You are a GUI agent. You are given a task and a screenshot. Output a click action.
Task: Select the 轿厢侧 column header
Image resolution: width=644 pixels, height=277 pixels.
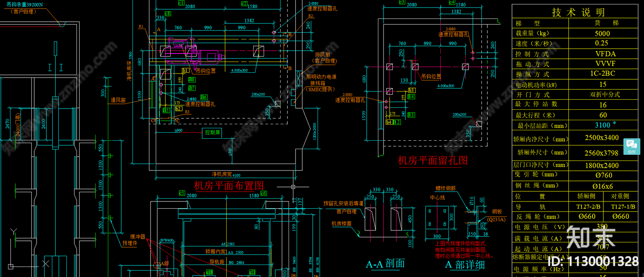pyautogui.click(x=586, y=196)
